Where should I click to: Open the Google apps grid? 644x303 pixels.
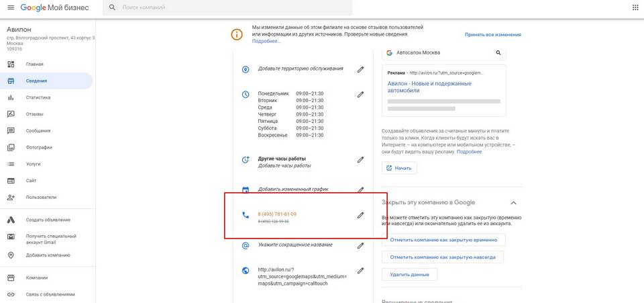[x=636, y=8]
